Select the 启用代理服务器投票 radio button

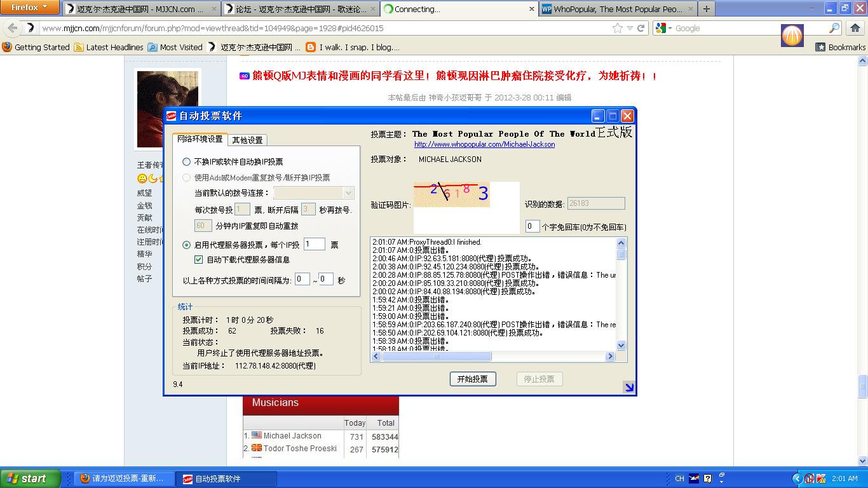tap(186, 245)
